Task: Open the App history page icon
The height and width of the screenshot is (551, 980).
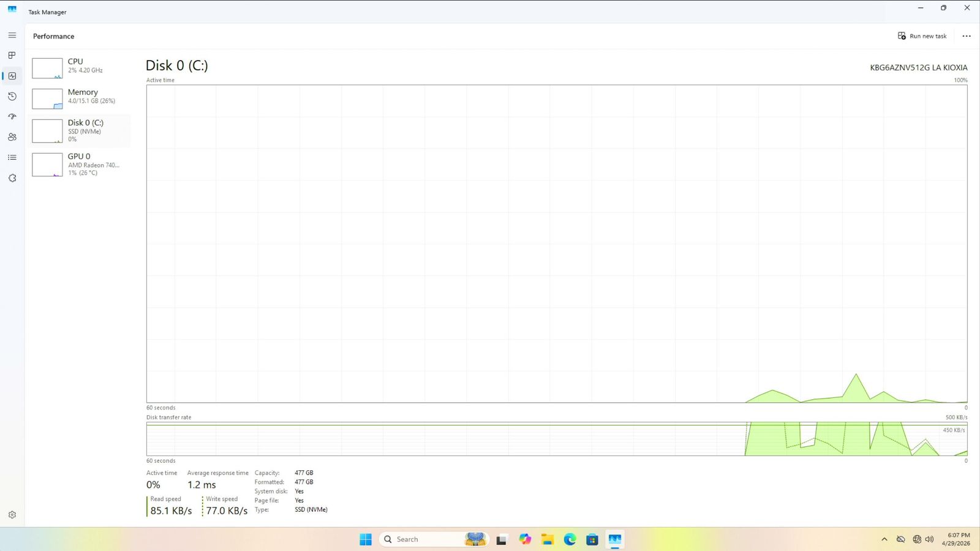Action: (12, 96)
